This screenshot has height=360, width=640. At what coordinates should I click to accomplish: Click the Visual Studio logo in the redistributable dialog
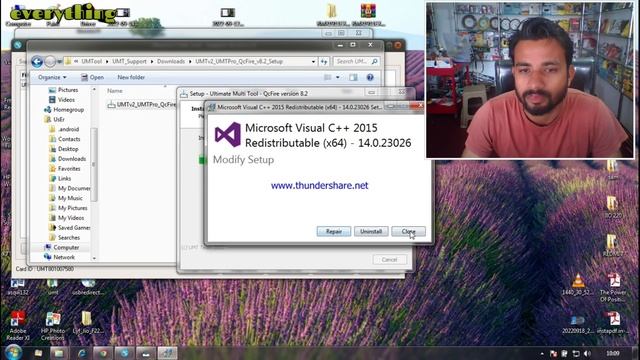click(228, 134)
